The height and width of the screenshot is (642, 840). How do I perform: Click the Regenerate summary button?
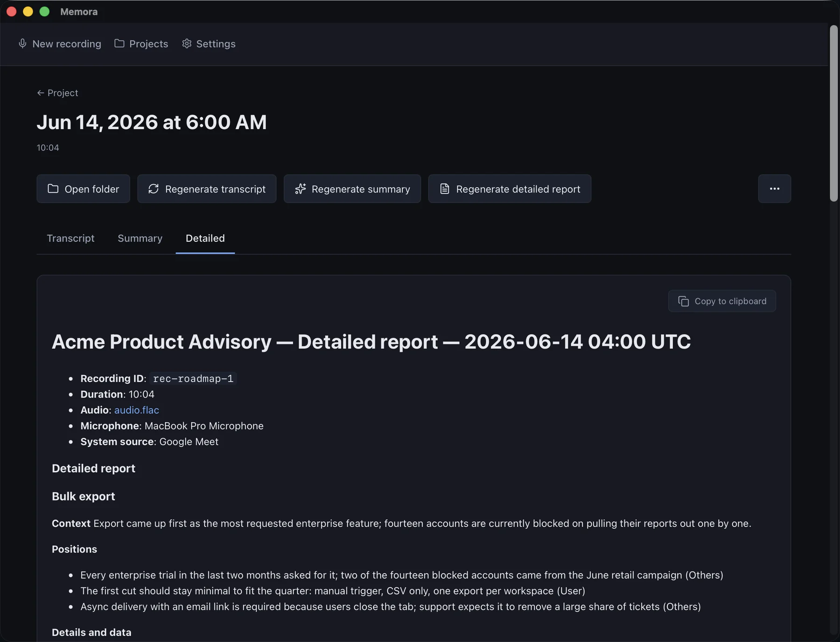pyautogui.click(x=352, y=188)
